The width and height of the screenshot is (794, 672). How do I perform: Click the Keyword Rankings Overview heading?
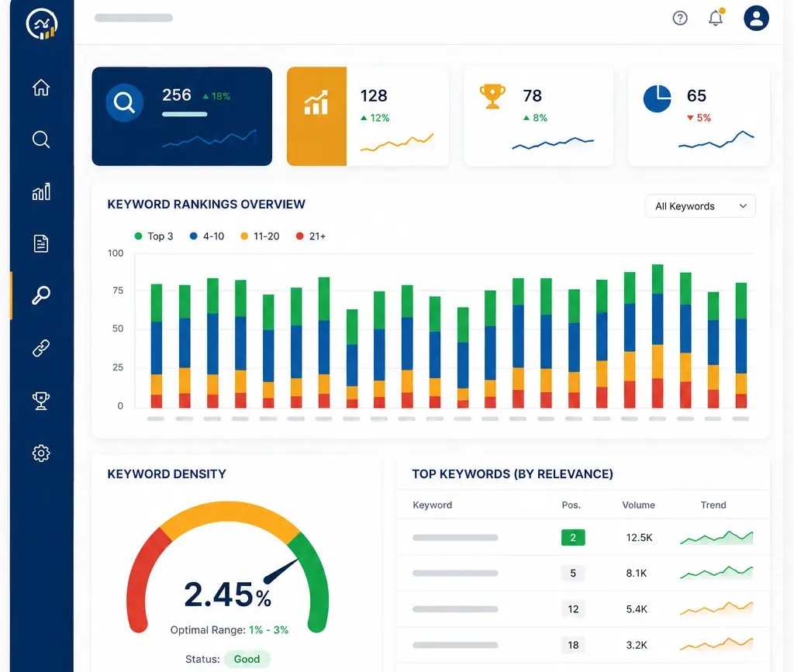click(206, 204)
